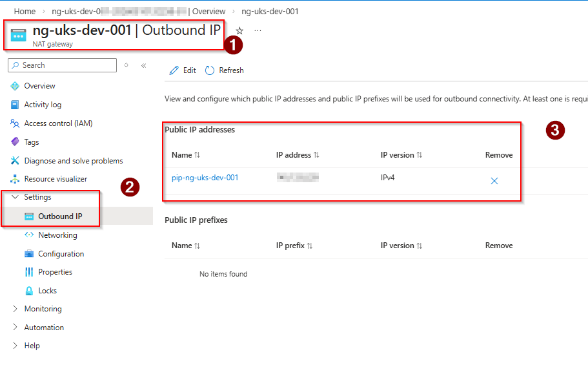Open Overview in the sidebar

point(40,86)
